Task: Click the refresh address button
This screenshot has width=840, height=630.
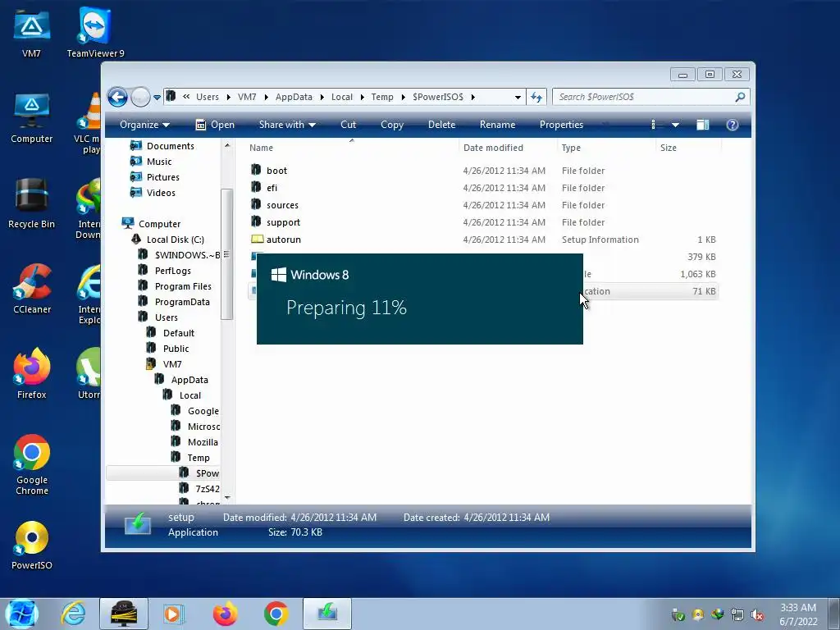Action: [536, 97]
